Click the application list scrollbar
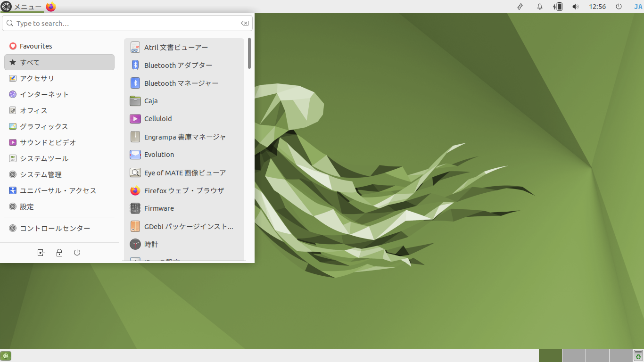 tap(249, 54)
